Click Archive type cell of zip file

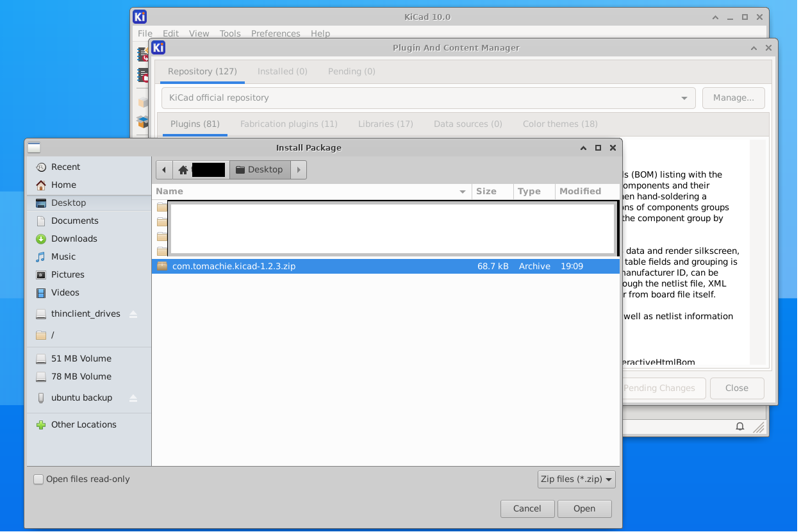pos(534,266)
